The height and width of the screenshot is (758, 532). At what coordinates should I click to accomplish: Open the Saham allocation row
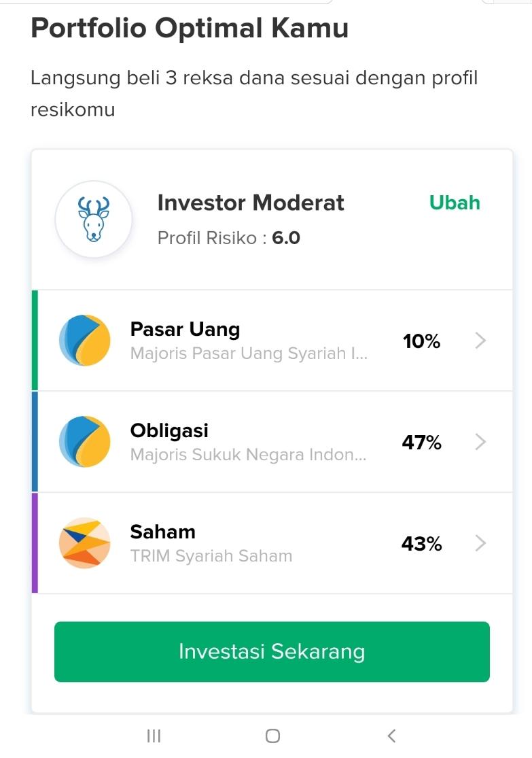(272, 543)
